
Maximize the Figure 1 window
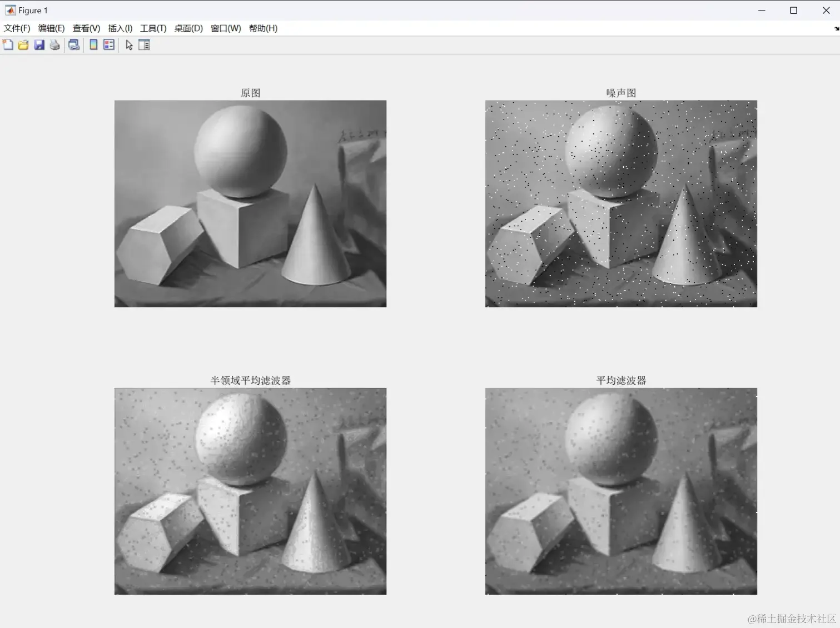pos(793,10)
